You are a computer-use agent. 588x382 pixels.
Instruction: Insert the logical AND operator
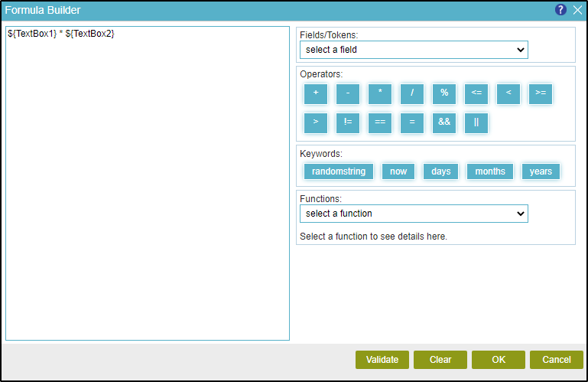pos(444,122)
